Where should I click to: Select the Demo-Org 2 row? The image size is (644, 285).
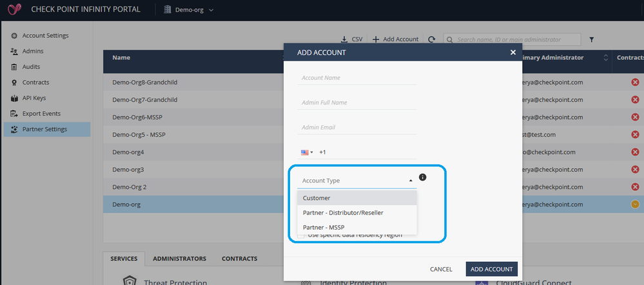[193, 187]
